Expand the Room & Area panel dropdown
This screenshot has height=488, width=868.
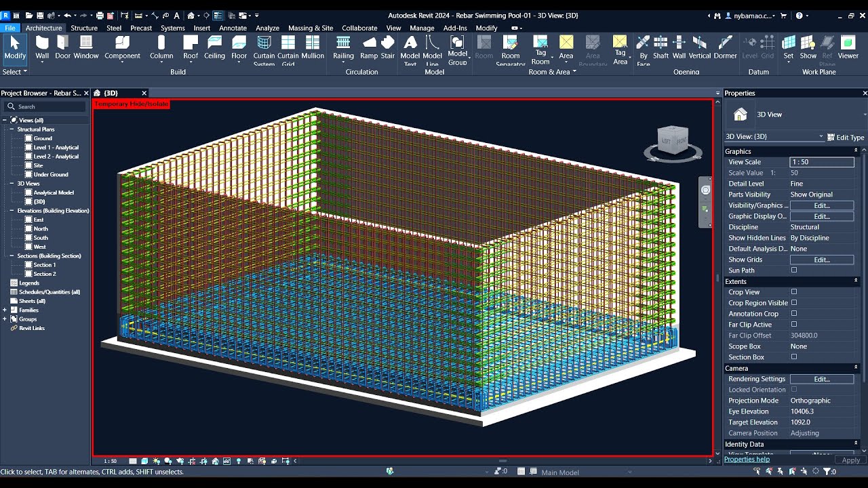coord(552,72)
